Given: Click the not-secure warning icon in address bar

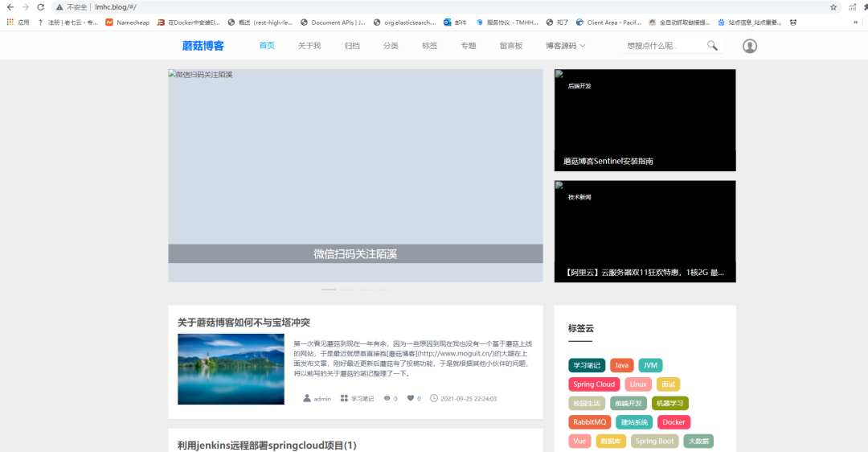Looking at the screenshot, I should 59,7.
